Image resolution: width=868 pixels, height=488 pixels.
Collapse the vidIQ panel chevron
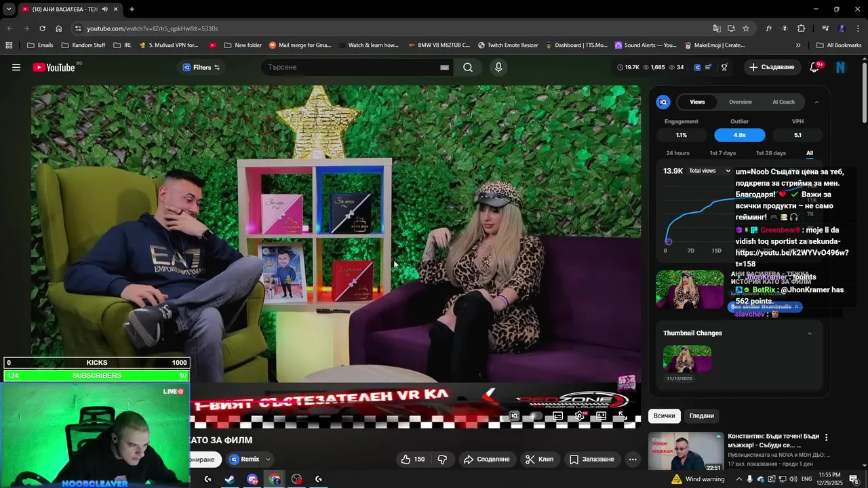tap(816, 102)
